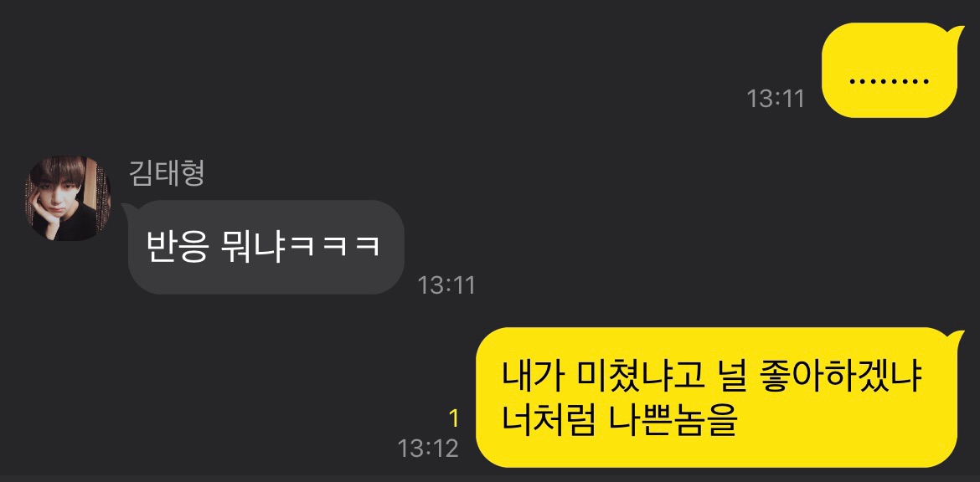Click the text line 너처럼 나쁜놈을
The height and width of the screenshot is (482, 980).
tap(619, 422)
